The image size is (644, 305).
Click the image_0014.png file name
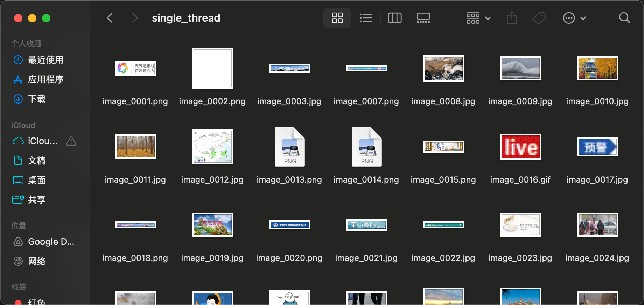[366, 180]
